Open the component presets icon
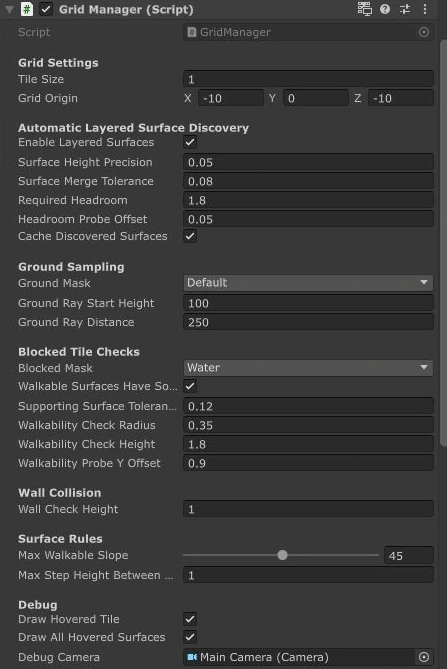 [405, 9]
